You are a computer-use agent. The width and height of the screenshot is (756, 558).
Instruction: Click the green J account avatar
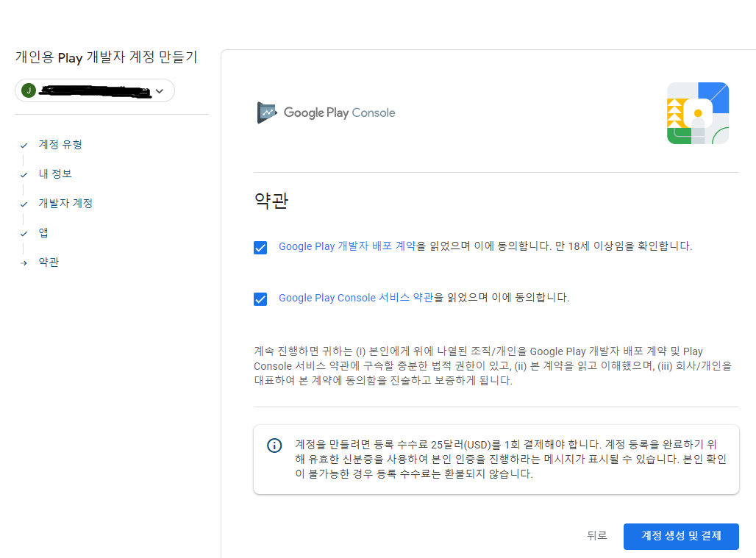pyautogui.click(x=29, y=90)
